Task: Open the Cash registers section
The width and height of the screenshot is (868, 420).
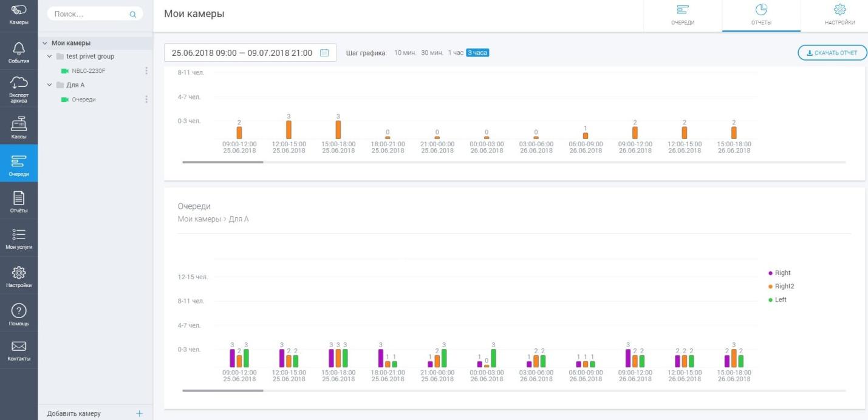Action: pos(19,127)
